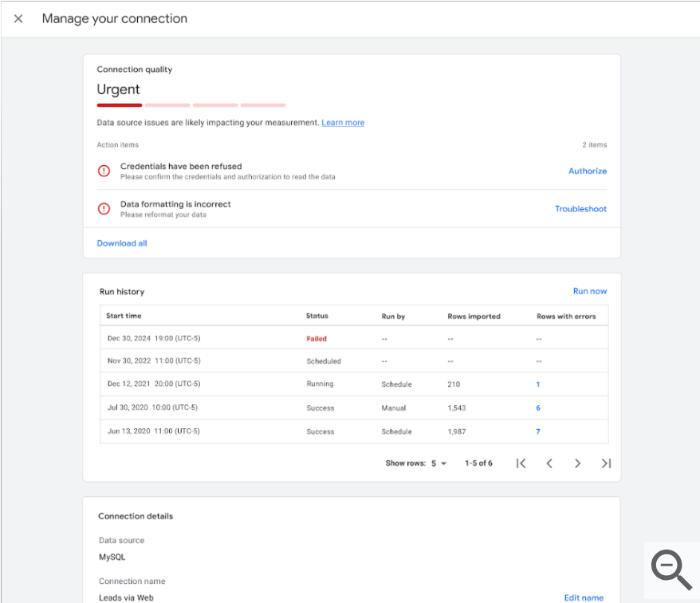This screenshot has width=700, height=603.
Task: Open the 7 rows with errors link
Action: (x=538, y=432)
